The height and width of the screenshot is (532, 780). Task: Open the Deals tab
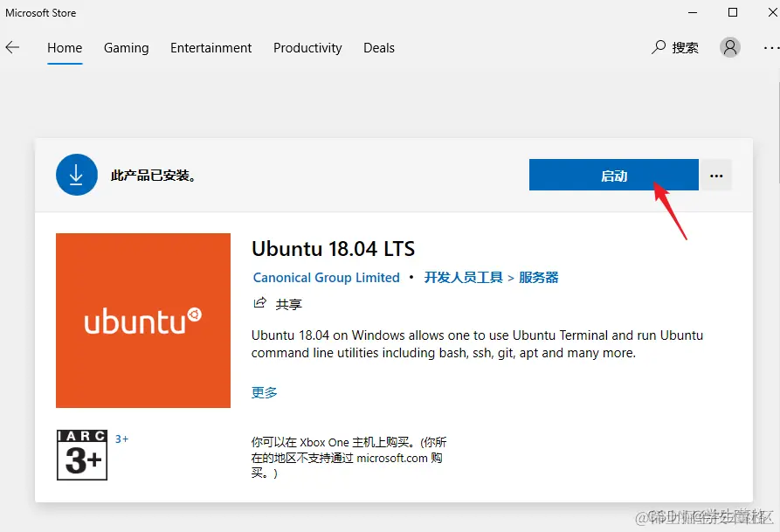tap(379, 48)
